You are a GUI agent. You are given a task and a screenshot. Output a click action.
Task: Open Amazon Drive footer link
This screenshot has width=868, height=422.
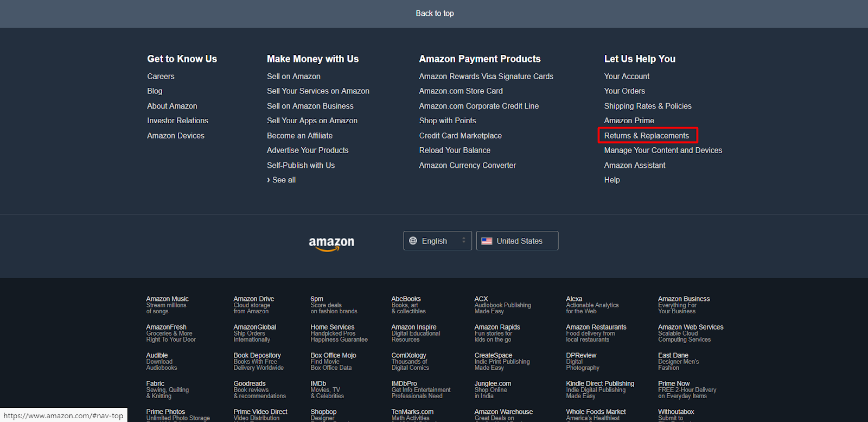point(253,305)
